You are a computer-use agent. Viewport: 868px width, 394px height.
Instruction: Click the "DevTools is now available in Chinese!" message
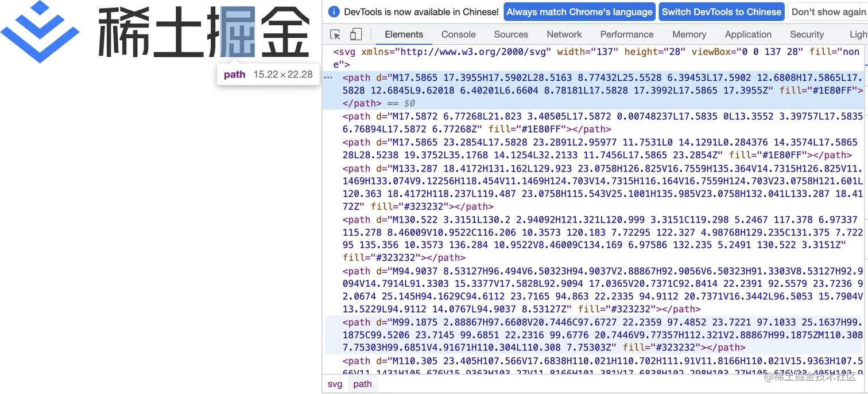[421, 11]
